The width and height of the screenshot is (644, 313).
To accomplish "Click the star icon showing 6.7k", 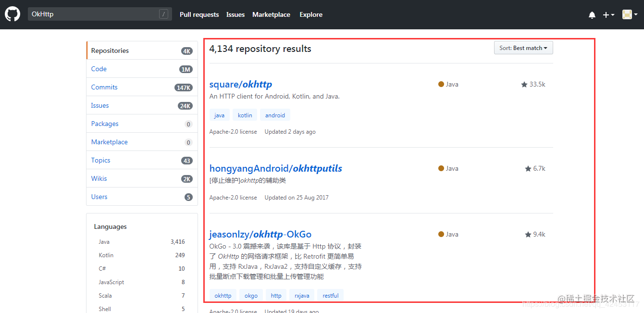I will [x=527, y=168].
